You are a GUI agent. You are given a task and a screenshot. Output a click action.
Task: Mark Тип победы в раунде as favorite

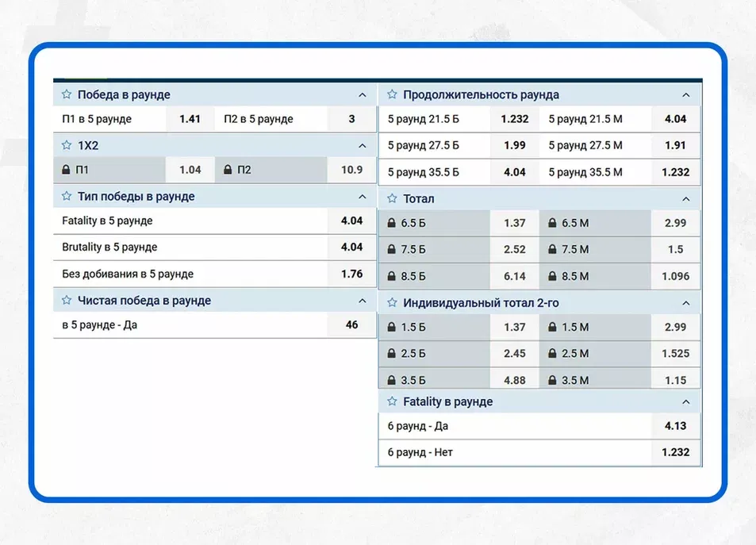click(x=67, y=196)
